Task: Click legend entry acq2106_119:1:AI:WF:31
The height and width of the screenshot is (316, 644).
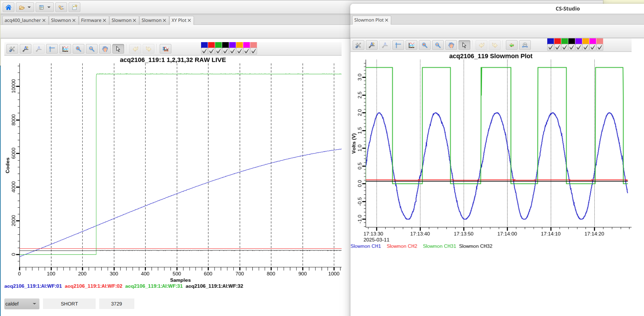Action: click(x=154, y=286)
